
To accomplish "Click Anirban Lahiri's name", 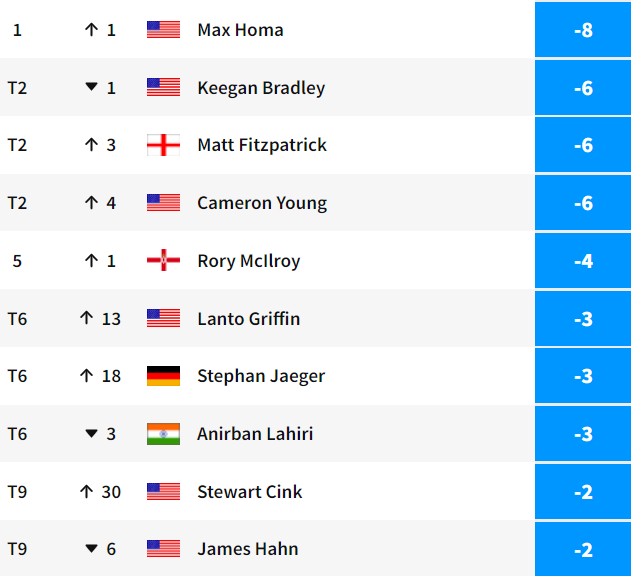I will 255,434.
